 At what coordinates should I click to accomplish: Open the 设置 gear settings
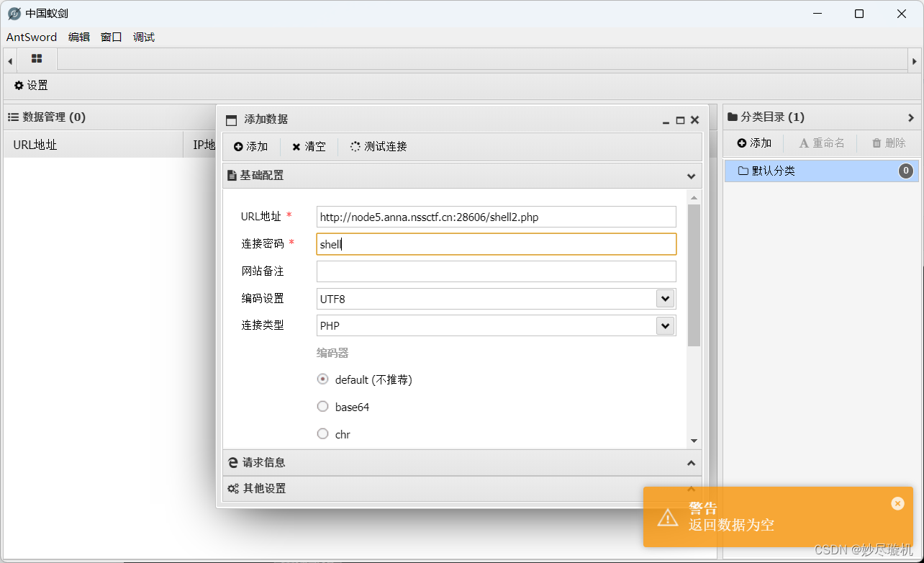tap(31, 86)
